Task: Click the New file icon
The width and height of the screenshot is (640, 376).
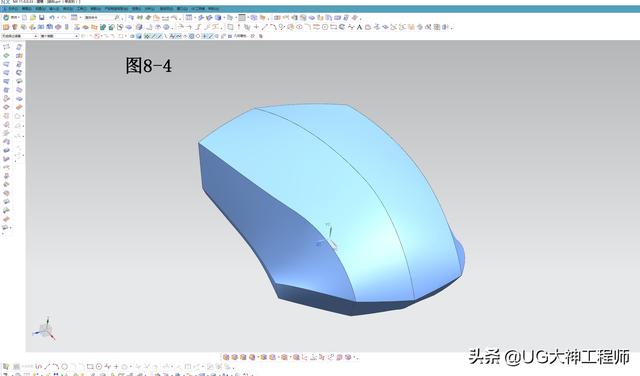Action: [x=24, y=18]
